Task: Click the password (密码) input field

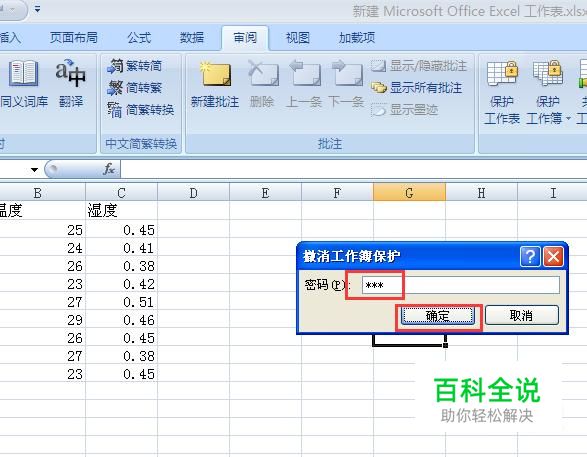Action: point(460,285)
